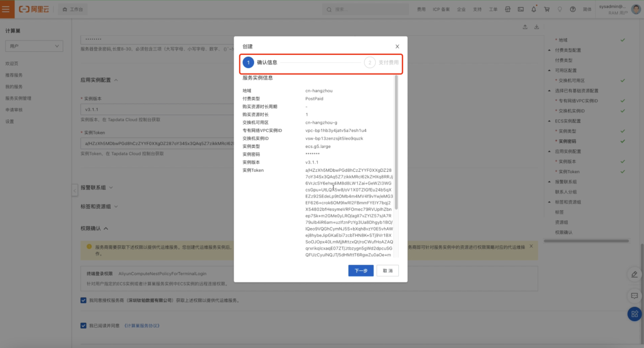Viewport: 644px width, 348px height.
Task: Click the lightbulb tips icon
Action: (559, 9)
